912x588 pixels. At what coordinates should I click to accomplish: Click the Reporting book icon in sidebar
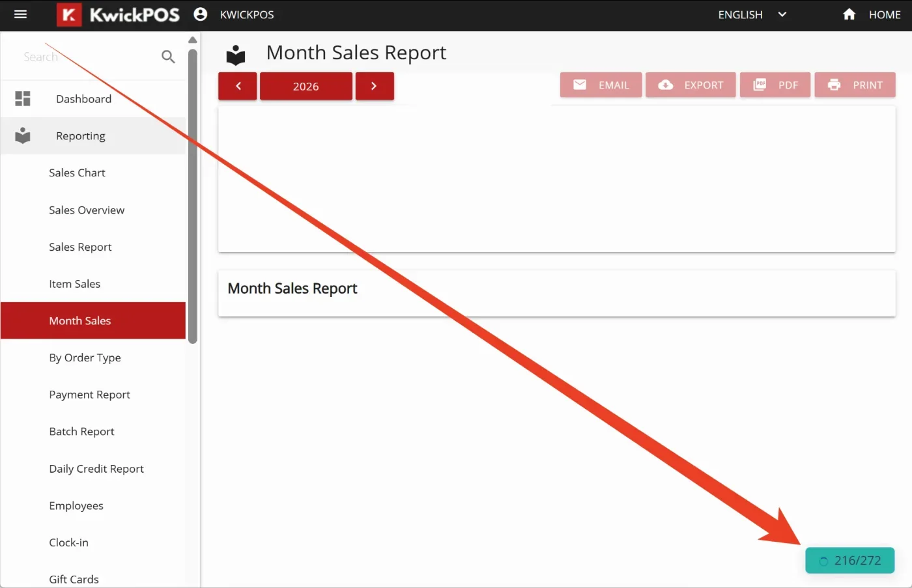(x=23, y=135)
